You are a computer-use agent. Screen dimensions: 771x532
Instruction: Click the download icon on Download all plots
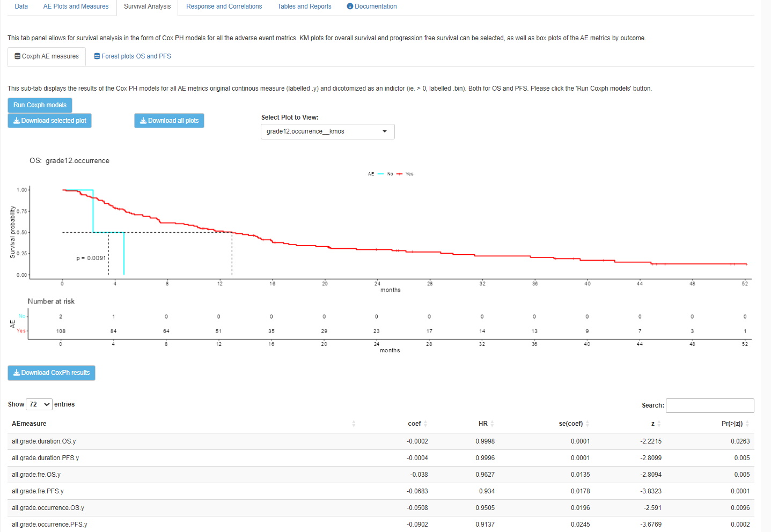(x=143, y=120)
